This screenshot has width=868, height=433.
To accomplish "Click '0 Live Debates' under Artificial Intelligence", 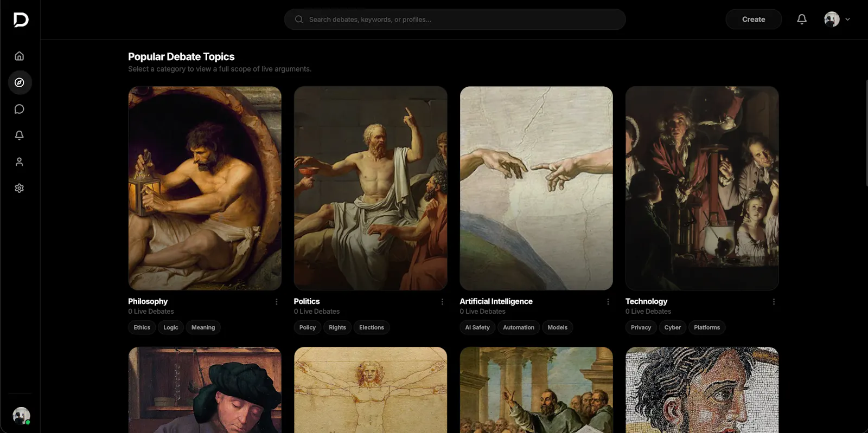I will click(483, 312).
